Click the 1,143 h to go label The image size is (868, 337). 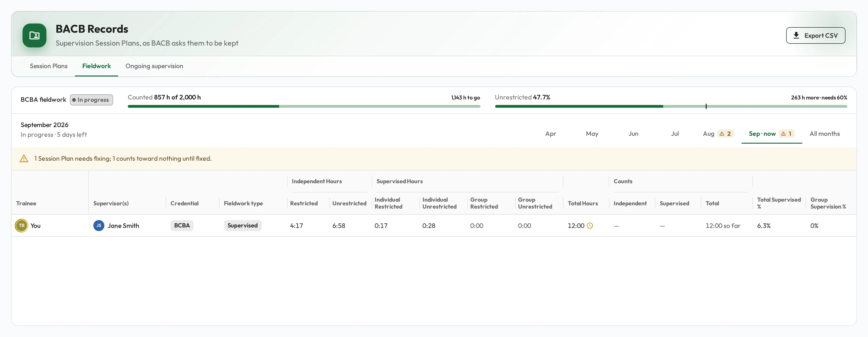(465, 98)
